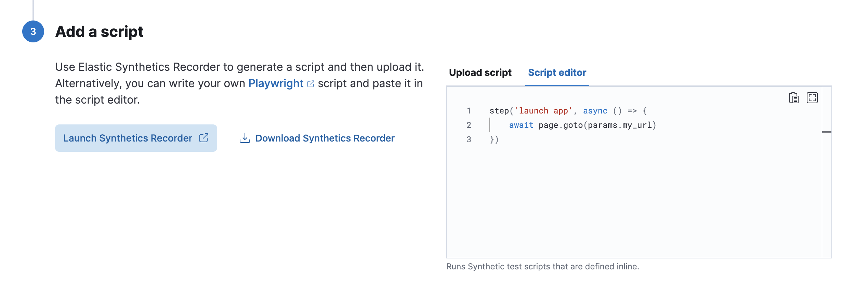This screenshot has height=281, width=868.
Task: Select the Script editor tab
Action: 557,72
